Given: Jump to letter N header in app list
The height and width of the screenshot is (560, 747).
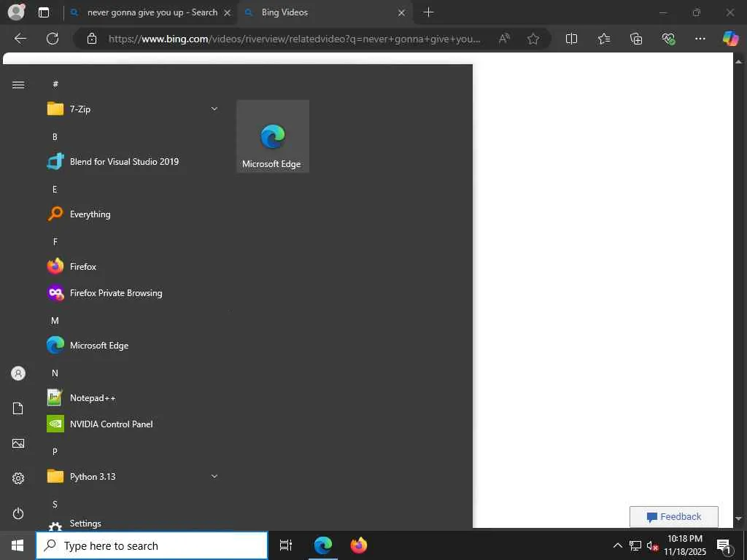Looking at the screenshot, I should click(x=55, y=373).
